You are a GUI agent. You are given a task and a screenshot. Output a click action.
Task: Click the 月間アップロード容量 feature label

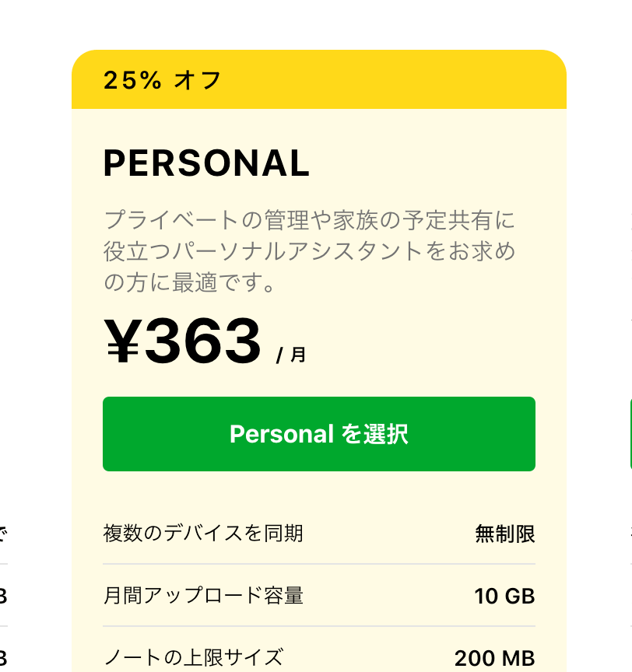click(203, 596)
